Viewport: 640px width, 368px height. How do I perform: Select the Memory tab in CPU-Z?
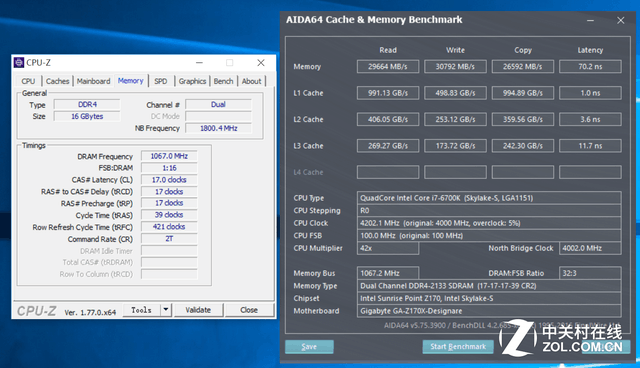pyautogui.click(x=131, y=80)
